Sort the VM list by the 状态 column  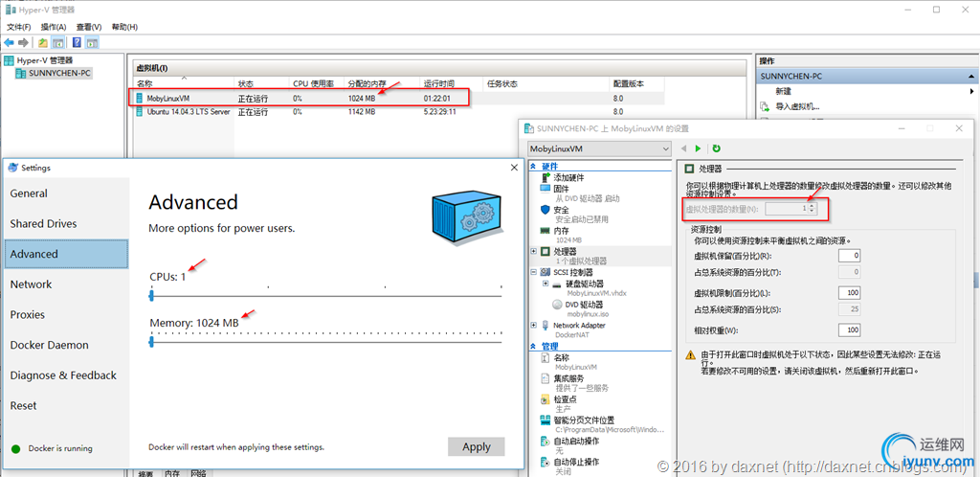(x=262, y=83)
